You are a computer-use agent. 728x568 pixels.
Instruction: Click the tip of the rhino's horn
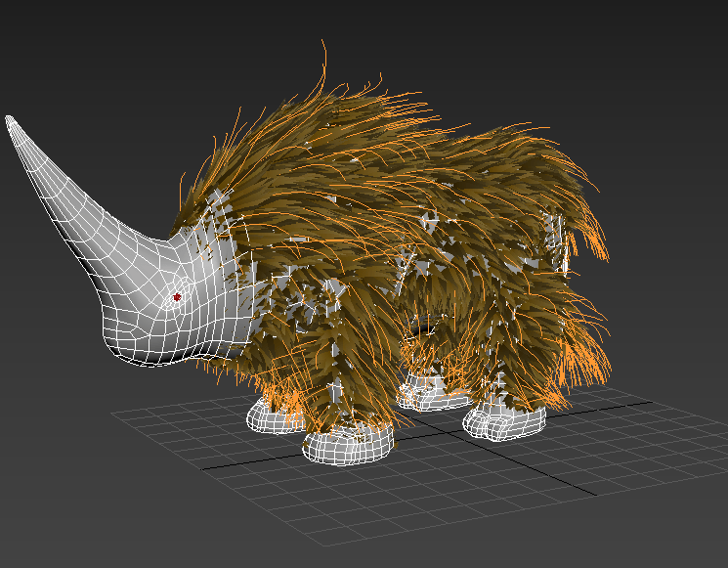12,122
